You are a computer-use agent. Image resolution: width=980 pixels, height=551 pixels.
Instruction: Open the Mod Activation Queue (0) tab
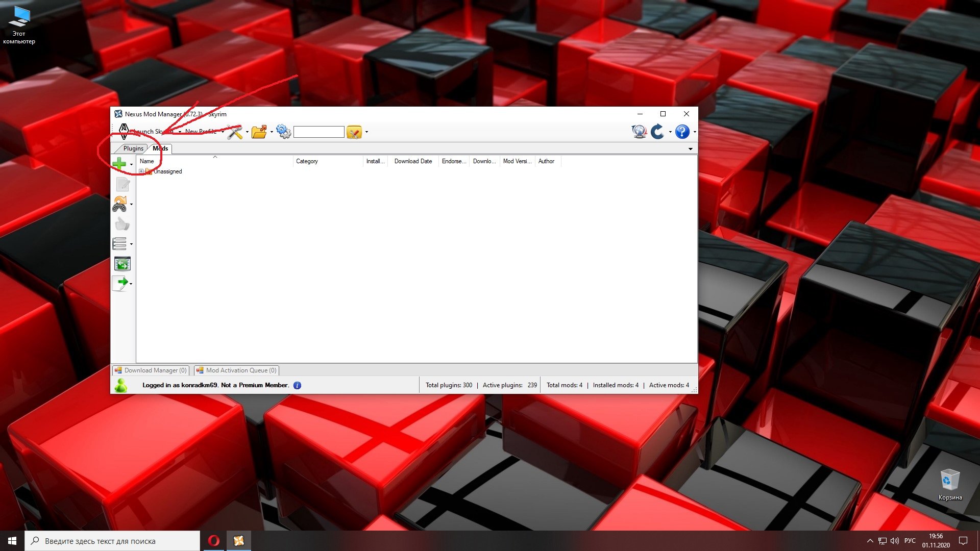click(236, 370)
